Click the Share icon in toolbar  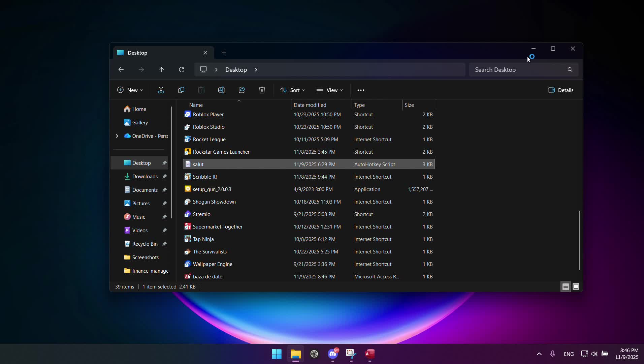[242, 90]
